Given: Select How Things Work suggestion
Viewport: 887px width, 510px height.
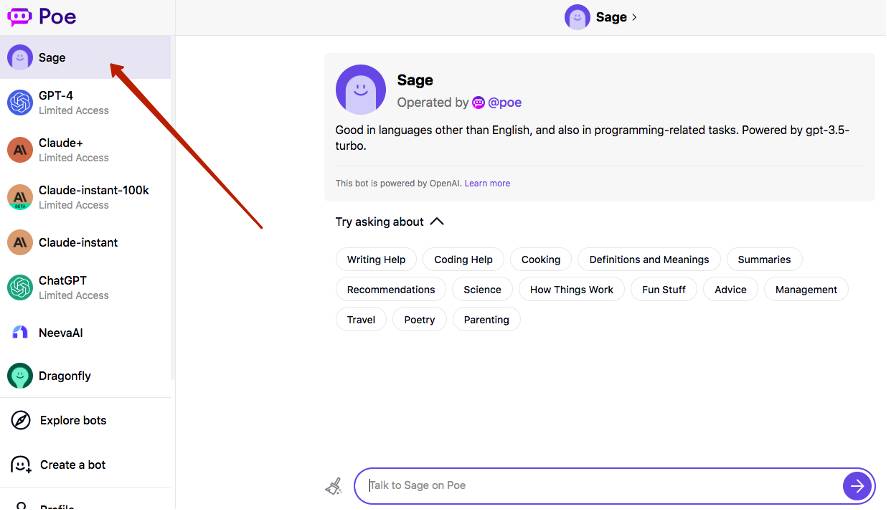Looking at the screenshot, I should [x=571, y=289].
